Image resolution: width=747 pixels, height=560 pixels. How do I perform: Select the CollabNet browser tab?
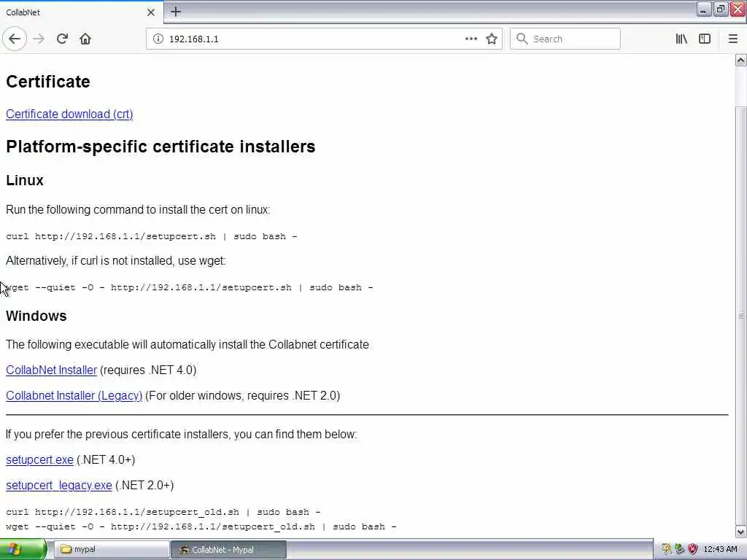coord(81,12)
